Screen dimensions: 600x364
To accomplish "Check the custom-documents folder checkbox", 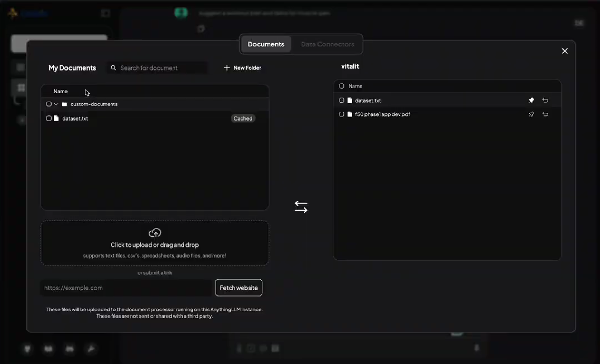I will [x=49, y=104].
